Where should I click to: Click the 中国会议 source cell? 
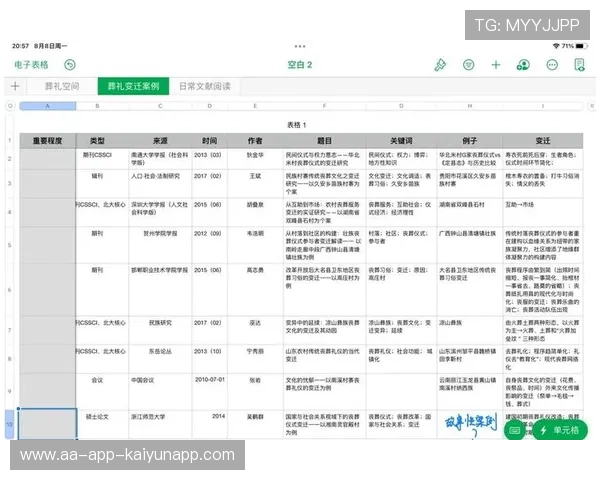160,392
